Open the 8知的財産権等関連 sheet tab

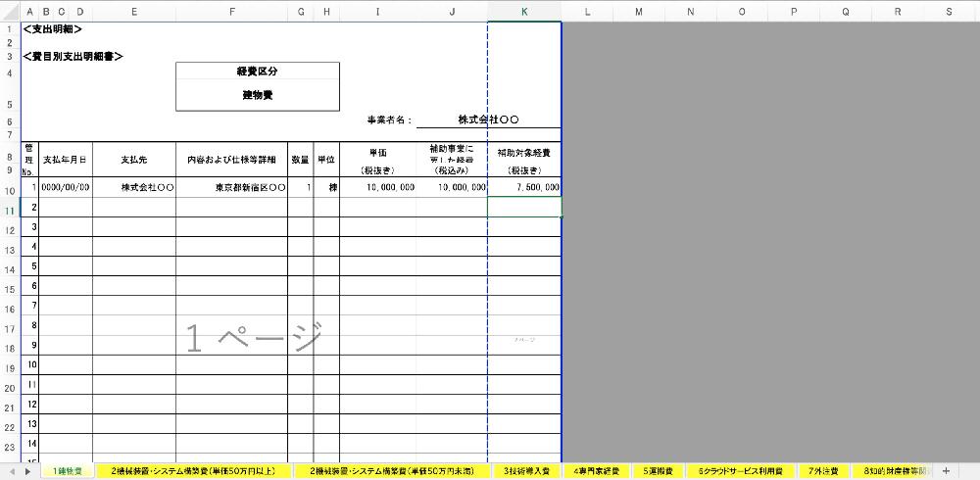[894, 470]
